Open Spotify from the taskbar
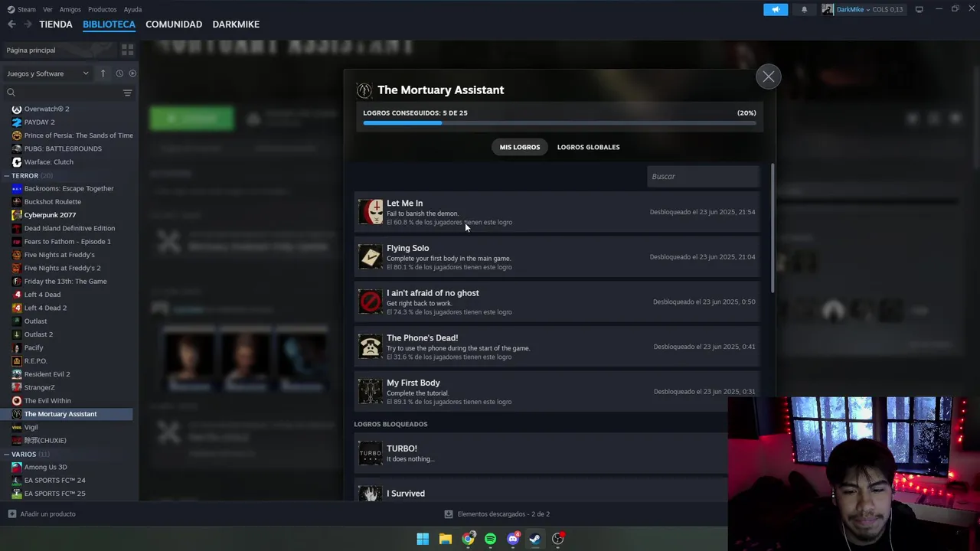This screenshot has width=980, height=551. pos(490,539)
